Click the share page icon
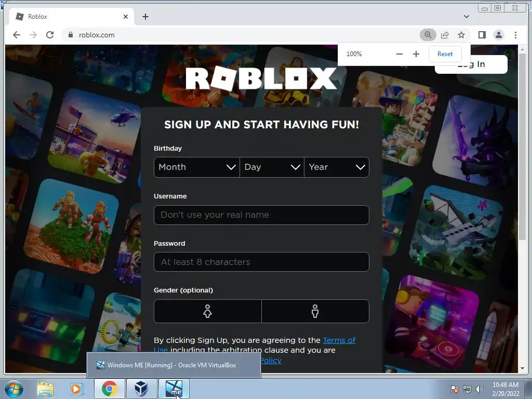Viewport: 532px width, 399px height. tap(445, 35)
